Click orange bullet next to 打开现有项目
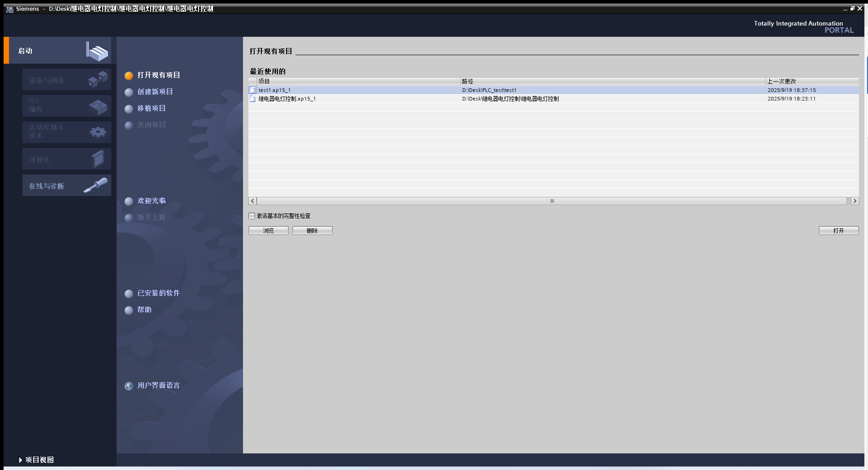 129,75
